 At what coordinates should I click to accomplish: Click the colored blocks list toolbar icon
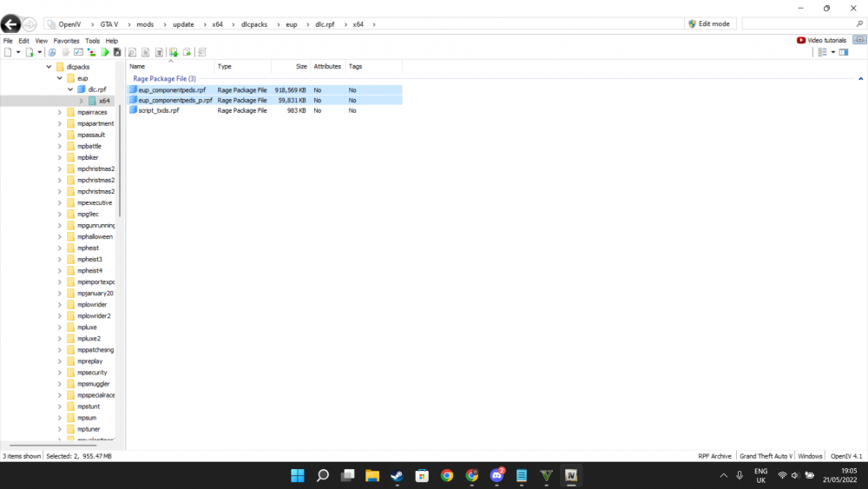pyautogui.click(x=91, y=52)
